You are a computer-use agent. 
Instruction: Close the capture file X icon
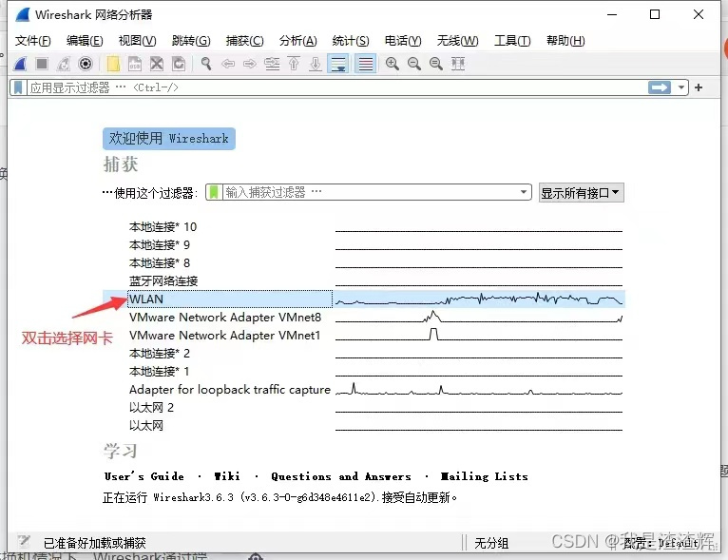pyautogui.click(x=157, y=64)
